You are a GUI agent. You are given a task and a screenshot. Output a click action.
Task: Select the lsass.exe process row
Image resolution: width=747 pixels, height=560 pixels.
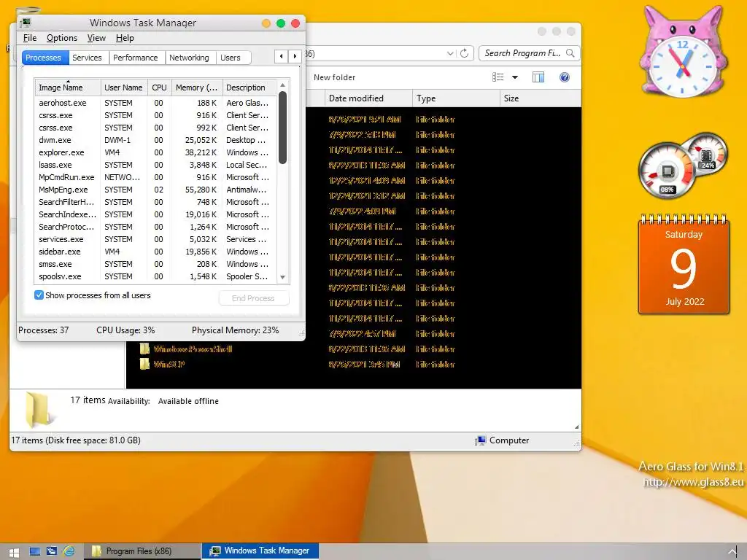pyautogui.click(x=155, y=165)
